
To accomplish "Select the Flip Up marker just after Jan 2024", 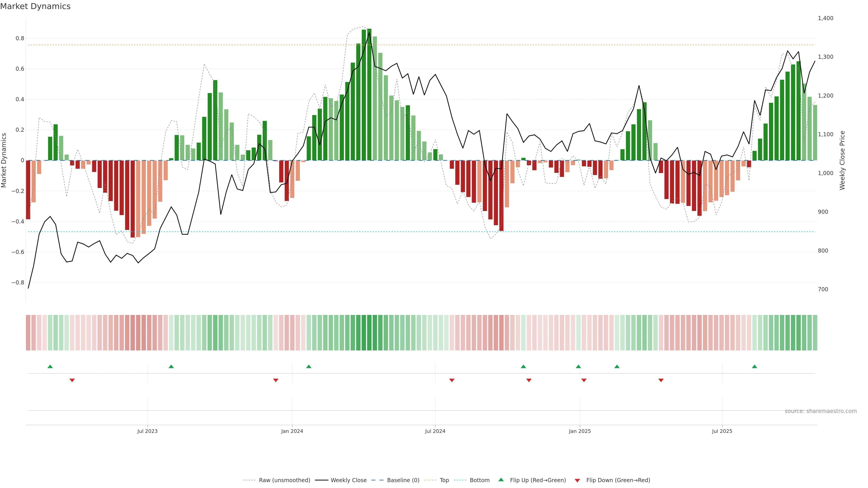I will (x=309, y=366).
